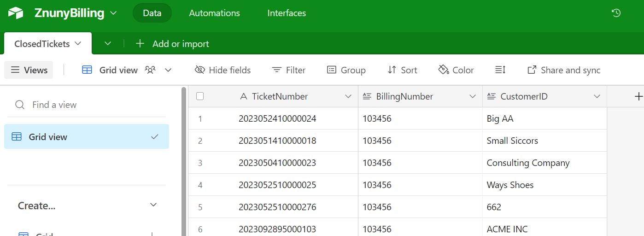This screenshot has width=644, height=236.
Task: Add a new field with plus icon
Action: coord(638,96)
